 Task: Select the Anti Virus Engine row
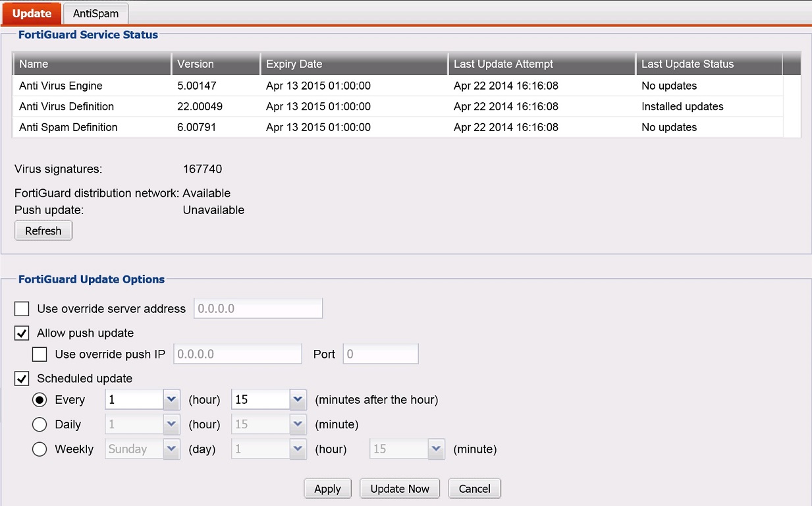(398, 86)
